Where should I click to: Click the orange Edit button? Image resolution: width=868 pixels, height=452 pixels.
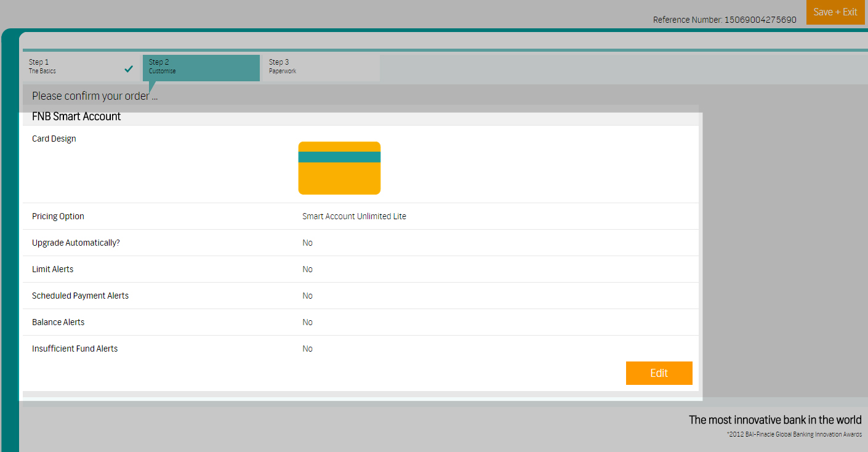coord(659,373)
